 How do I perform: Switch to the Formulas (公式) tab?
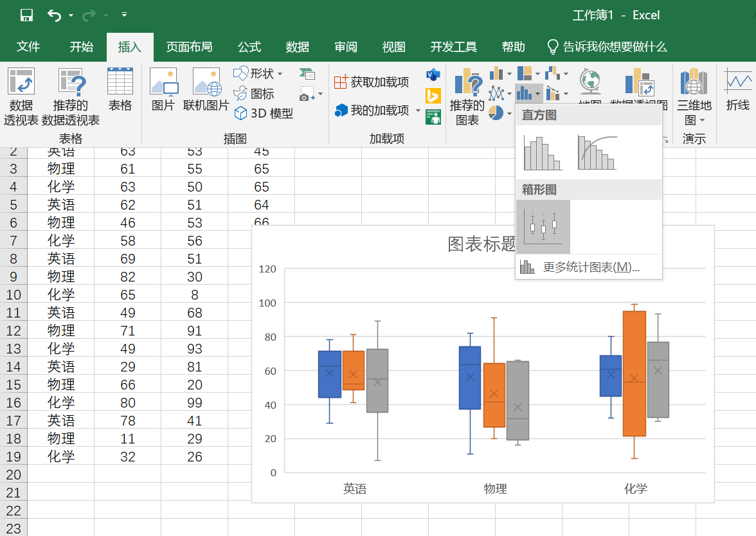pyautogui.click(x=249, y=47)
